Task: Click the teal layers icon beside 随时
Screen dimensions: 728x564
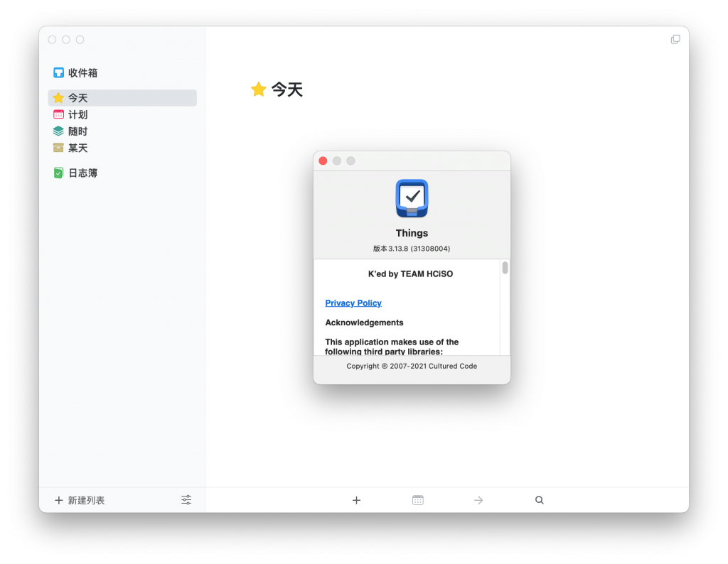Action: click(x=58, y=131)
